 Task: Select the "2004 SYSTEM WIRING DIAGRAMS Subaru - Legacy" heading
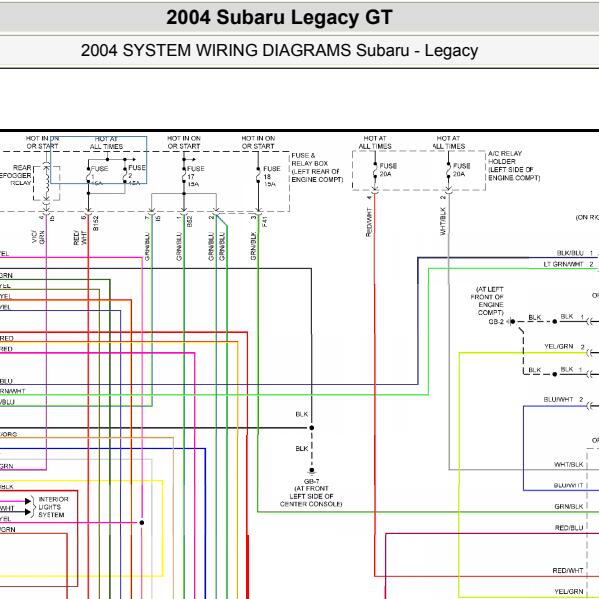(x=279, y=50)
